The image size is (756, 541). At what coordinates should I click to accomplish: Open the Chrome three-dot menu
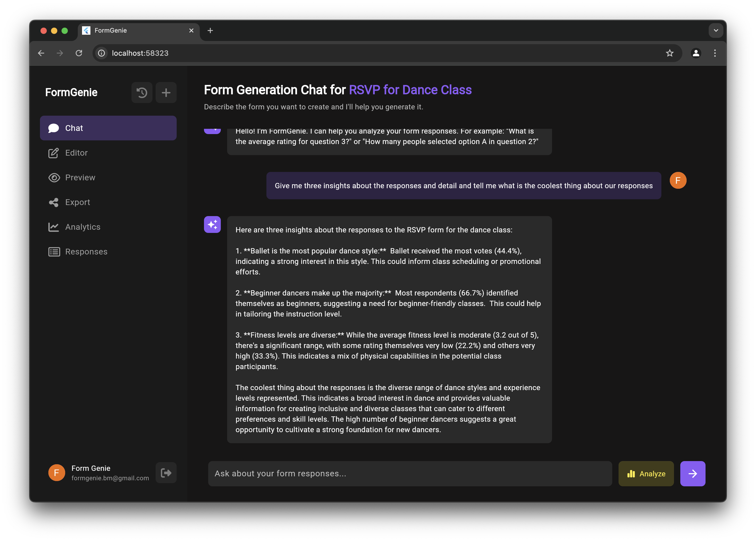(715, 53)
